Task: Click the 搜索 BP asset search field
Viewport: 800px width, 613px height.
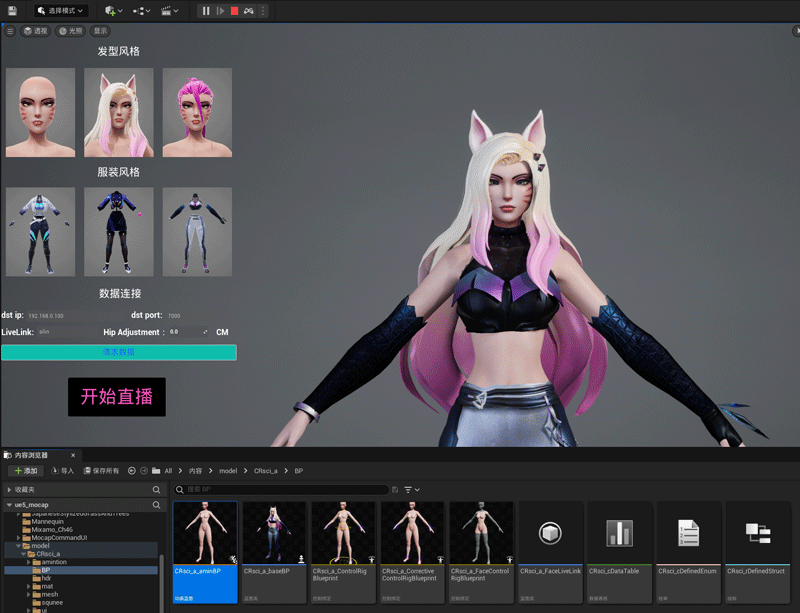Action: (x=281, y=489)
